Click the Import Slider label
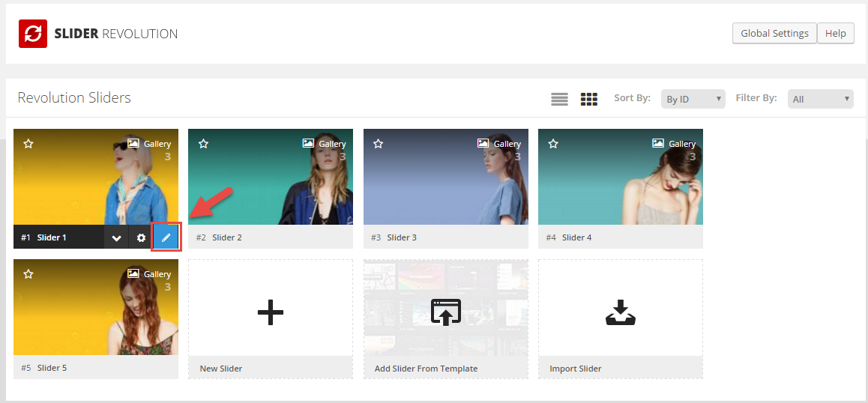868x403 pixels. 575,369
